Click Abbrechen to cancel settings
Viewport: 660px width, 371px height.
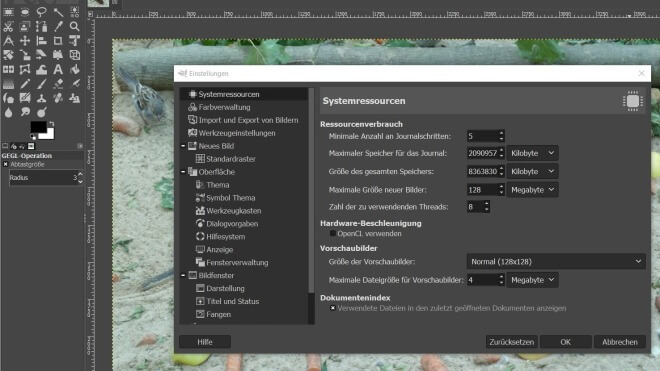coord(620,342)
